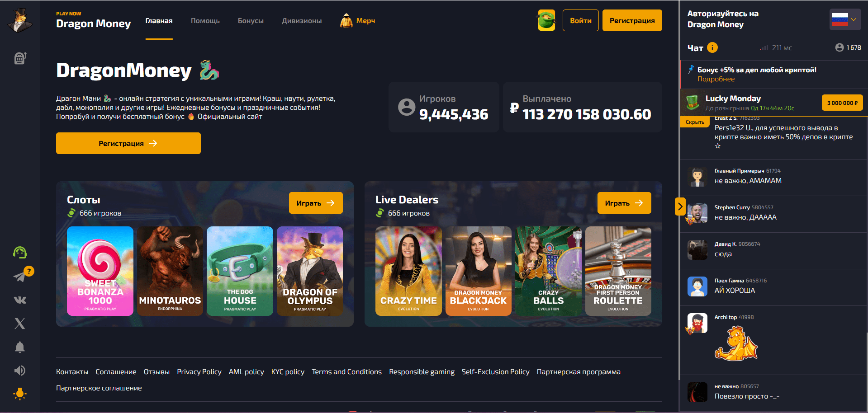The image size is (868, 413).
Task: Click the dragon logo avatar at top left
Action: (20, 20)
